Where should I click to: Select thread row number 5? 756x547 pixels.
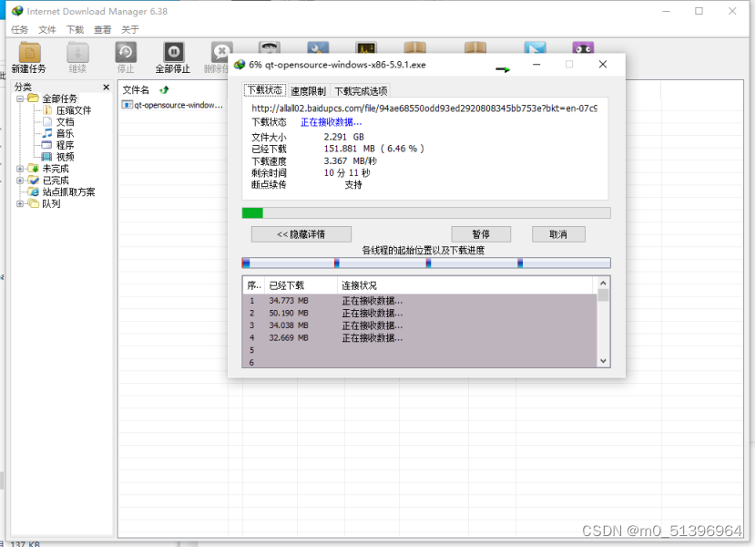click(x=420, y=350)
